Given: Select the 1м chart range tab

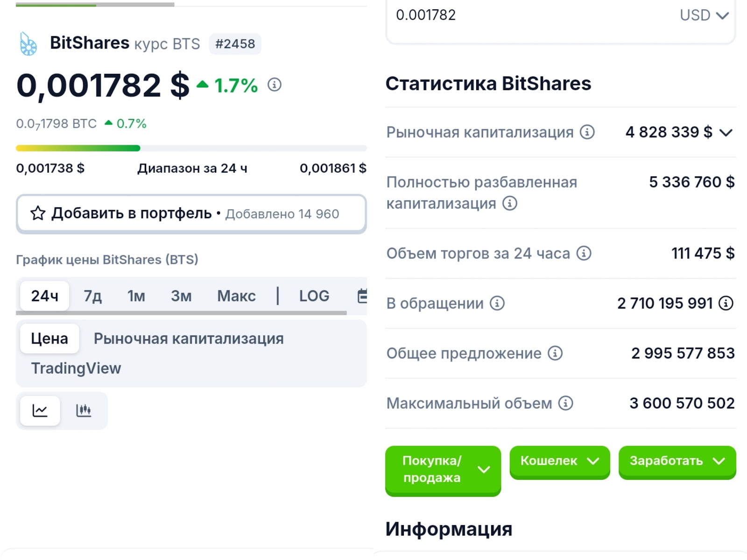Looking at the screenshot, I should click(x=136, y=296).
